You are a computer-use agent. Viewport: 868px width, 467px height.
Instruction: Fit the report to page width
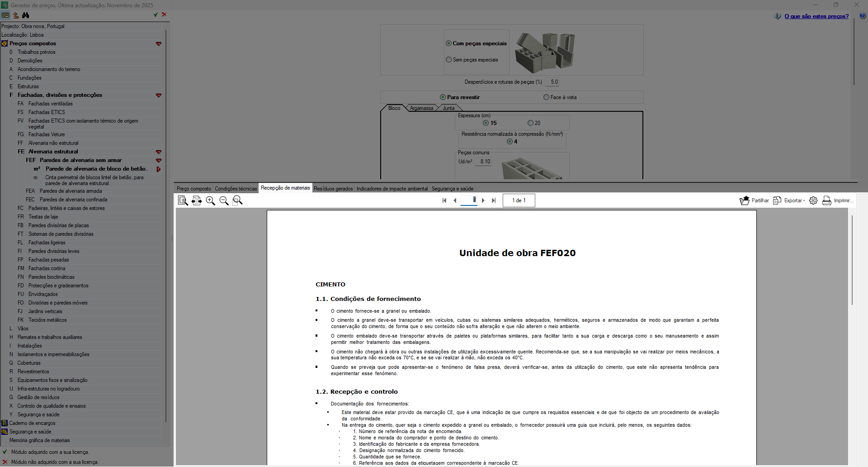coord(197,200)
